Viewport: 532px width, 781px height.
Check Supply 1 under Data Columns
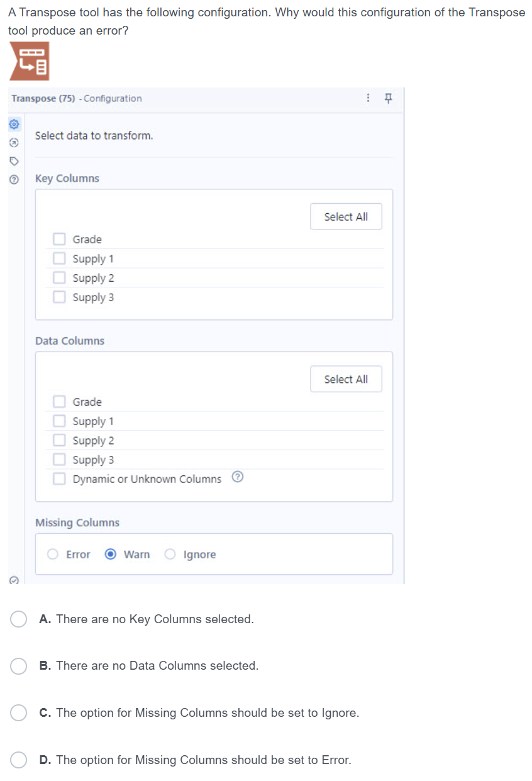[x=59, y=421]
